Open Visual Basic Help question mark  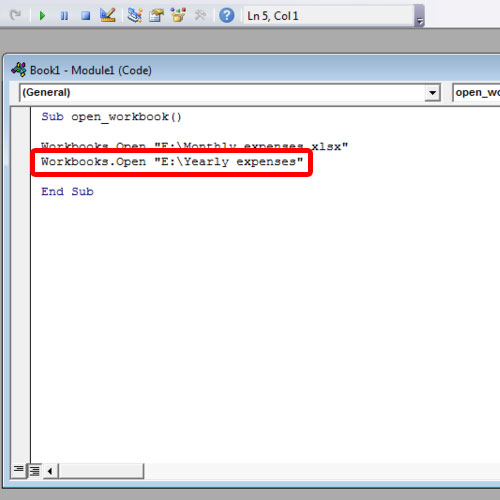227,15
